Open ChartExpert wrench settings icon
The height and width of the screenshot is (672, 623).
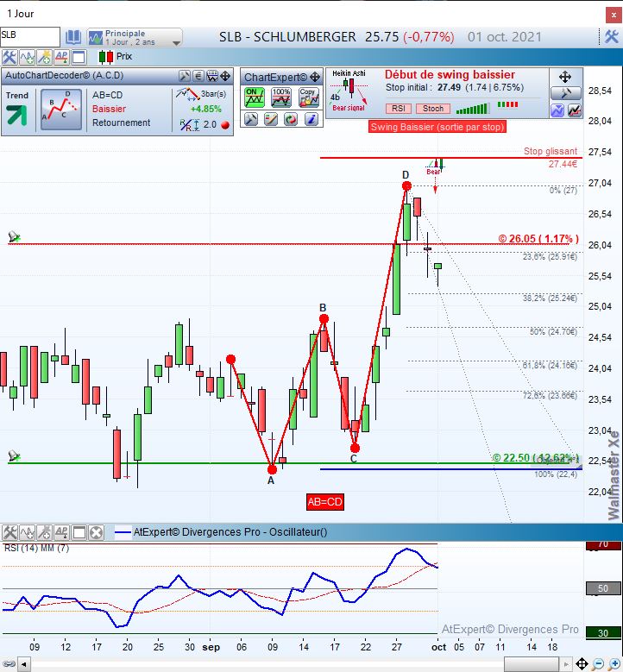[x=251, y=120]
